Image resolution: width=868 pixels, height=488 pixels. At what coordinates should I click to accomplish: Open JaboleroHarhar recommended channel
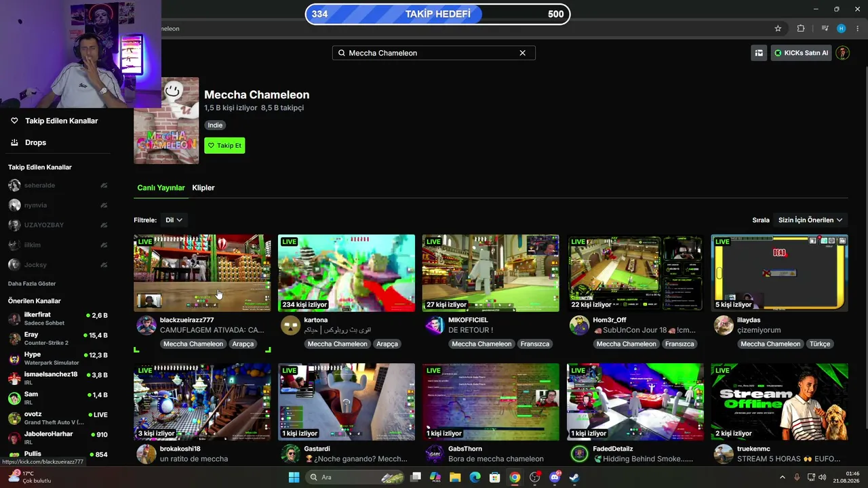coord(58,438)
